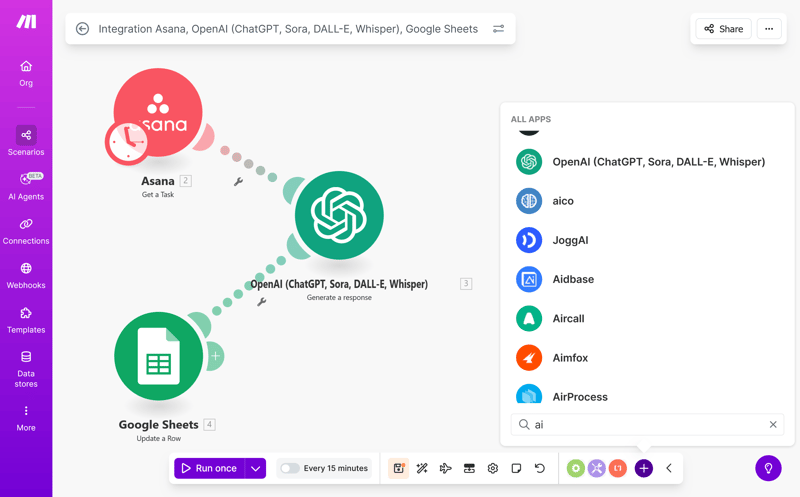This screenshot has width=800, height=497.
Task: Click the clock schedule icon on Asana
Action: (127, 143)
